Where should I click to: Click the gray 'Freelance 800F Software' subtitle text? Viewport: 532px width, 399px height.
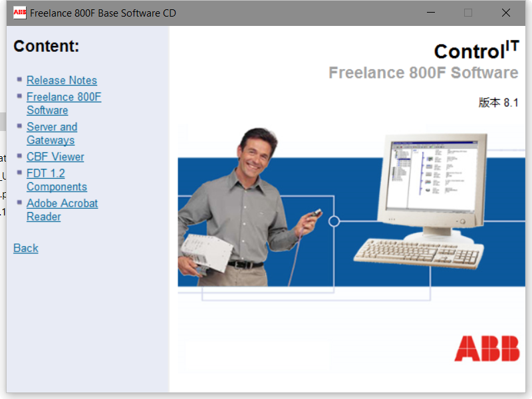tap(424, 72)
